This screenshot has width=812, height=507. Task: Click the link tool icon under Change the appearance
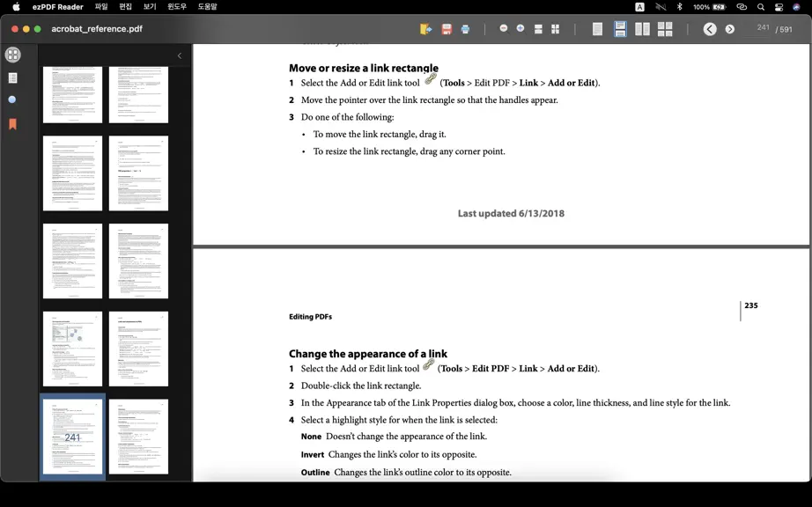coord(428,364)
